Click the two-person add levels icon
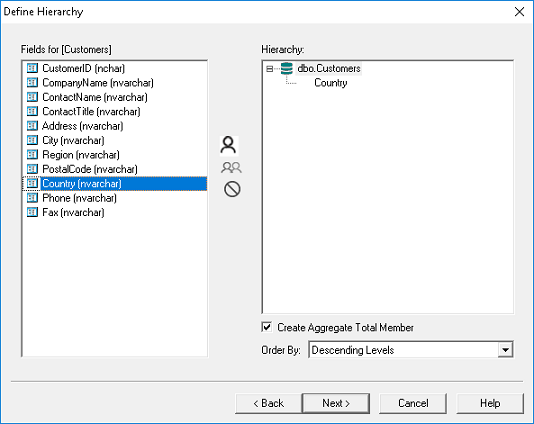The height and width of the screenshot is (424, 534). tap(231, 168)
